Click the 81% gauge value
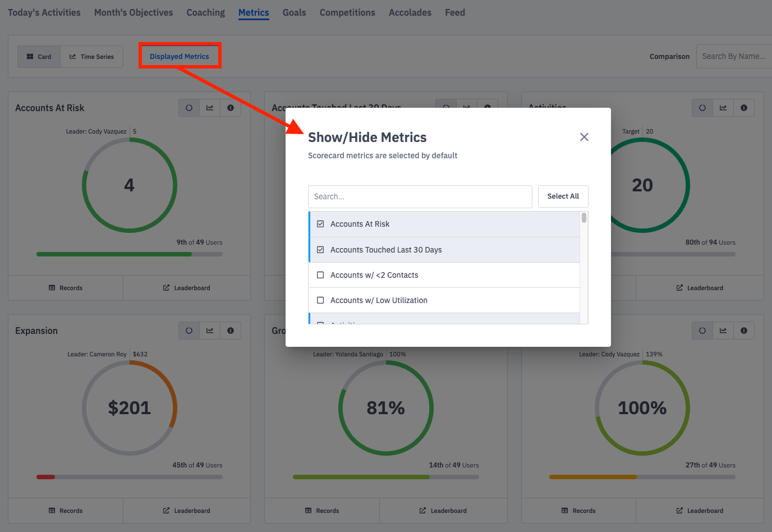This screenshot has width=772, height=532. [386, 408]
